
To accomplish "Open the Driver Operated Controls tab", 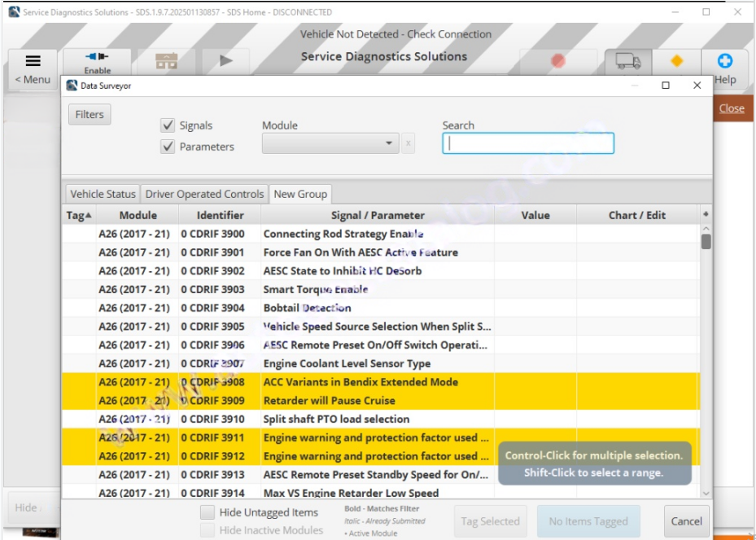I will (x=204, y=194).
